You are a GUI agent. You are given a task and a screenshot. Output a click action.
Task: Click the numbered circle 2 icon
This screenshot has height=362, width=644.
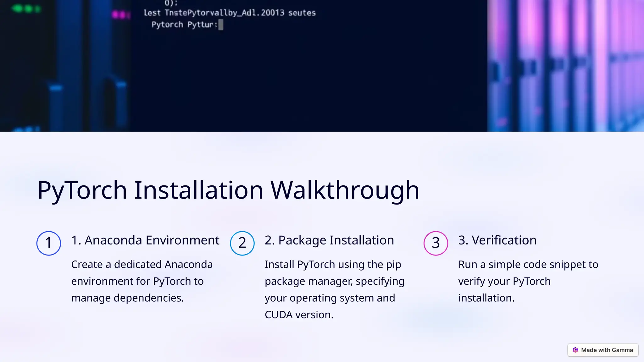[x=242, y=243]
